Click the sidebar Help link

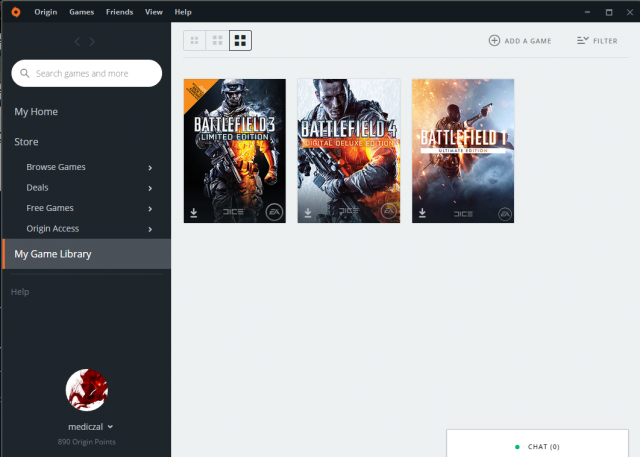tap(20, 292)
